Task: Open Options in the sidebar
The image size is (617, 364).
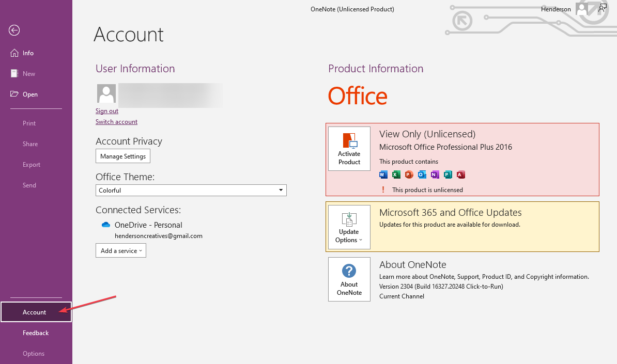Action: point(34,353)
